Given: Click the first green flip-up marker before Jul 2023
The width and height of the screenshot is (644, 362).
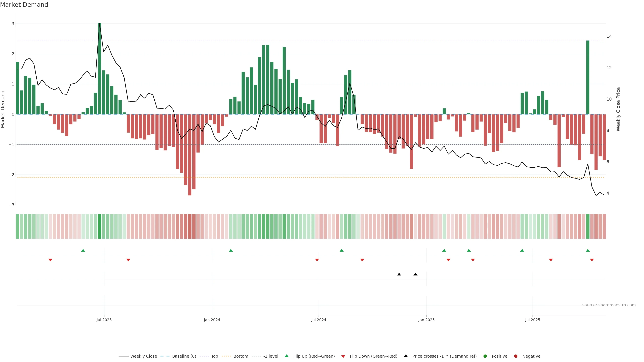Looking at the screenshot, I should point(83,250).
